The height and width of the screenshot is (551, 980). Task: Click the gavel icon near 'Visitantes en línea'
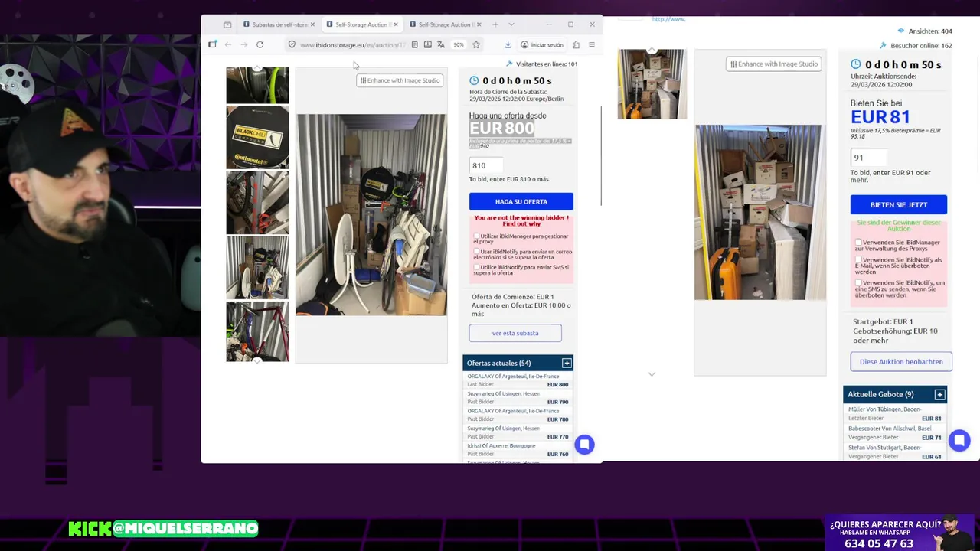point(509,64)
